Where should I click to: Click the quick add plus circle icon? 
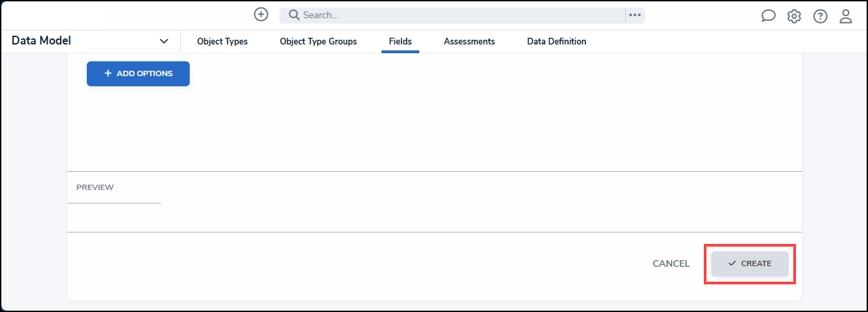click(261, 15)
